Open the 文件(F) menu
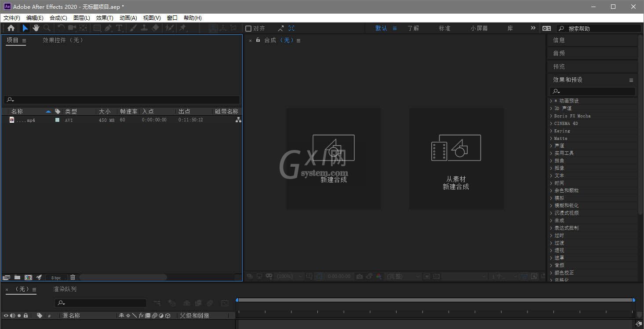This screenshot has height=329, width=644. [x=12, y=18]
